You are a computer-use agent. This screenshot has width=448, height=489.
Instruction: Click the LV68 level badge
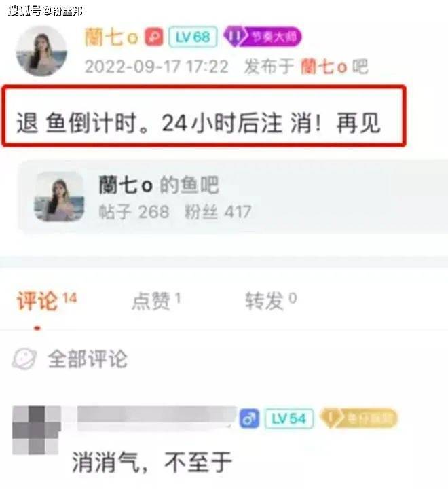193,37
